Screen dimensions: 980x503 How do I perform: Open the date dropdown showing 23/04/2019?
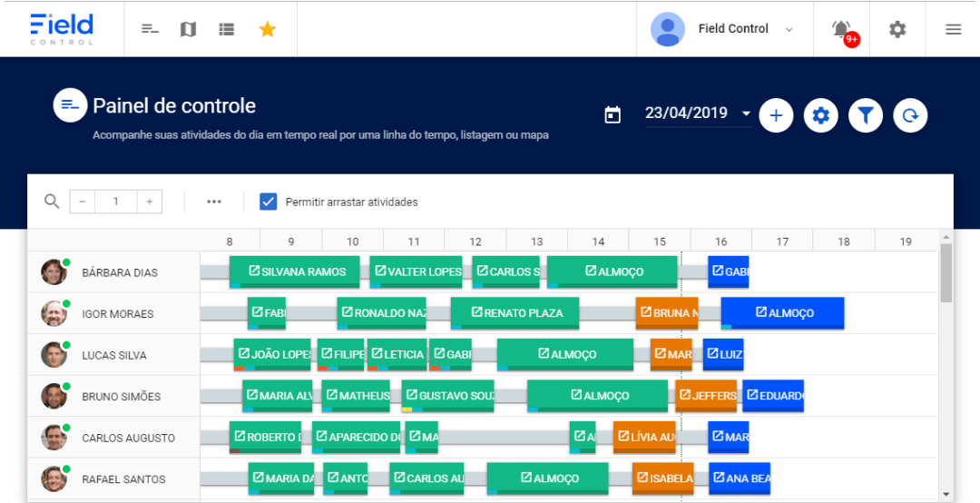click(x=698, y=113)
